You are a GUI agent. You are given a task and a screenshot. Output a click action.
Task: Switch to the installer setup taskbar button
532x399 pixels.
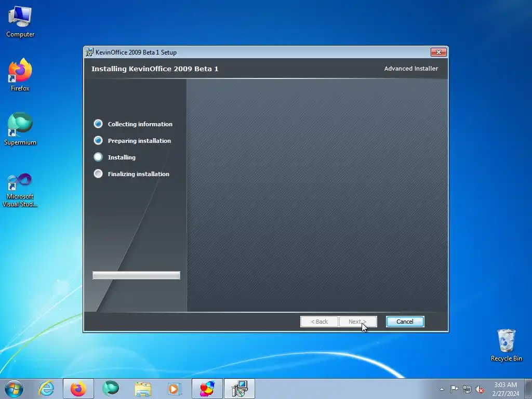[x=240, y=389]
